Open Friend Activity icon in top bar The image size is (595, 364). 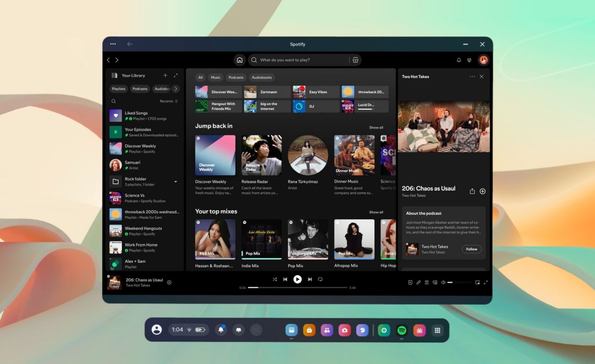point(469,60)
